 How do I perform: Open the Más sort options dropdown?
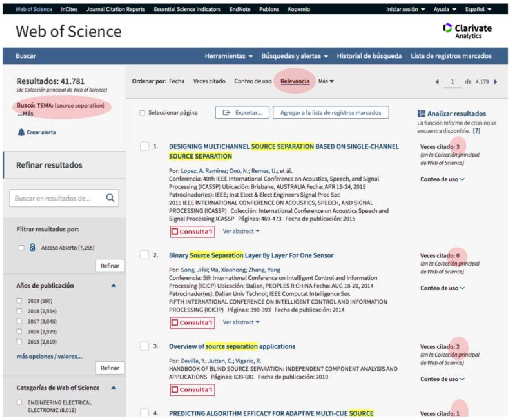click(x=326, y=81)
